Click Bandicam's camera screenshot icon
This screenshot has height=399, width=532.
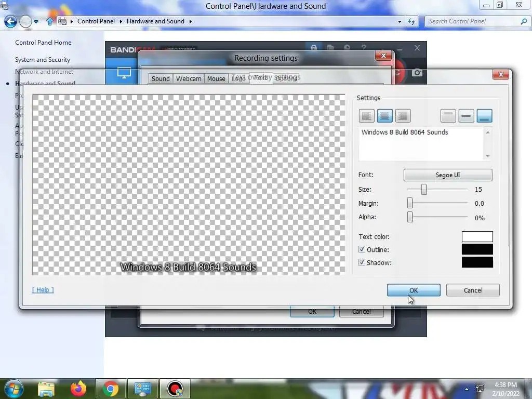[417, 72]
